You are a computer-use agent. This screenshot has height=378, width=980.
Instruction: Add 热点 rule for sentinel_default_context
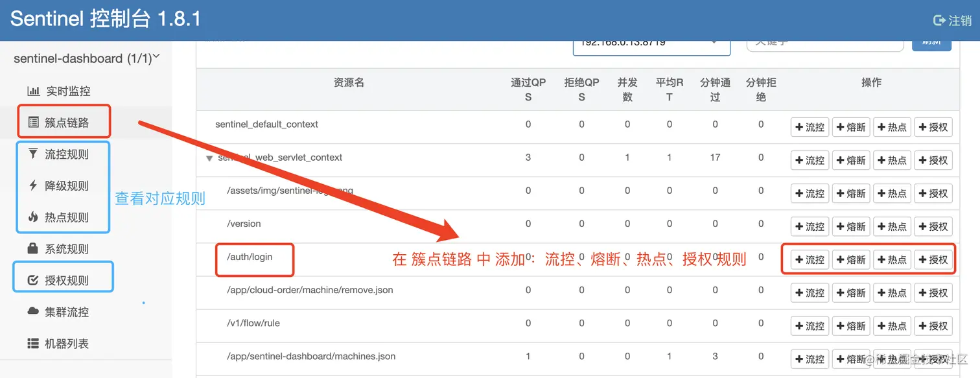click(x=892, y=127)
